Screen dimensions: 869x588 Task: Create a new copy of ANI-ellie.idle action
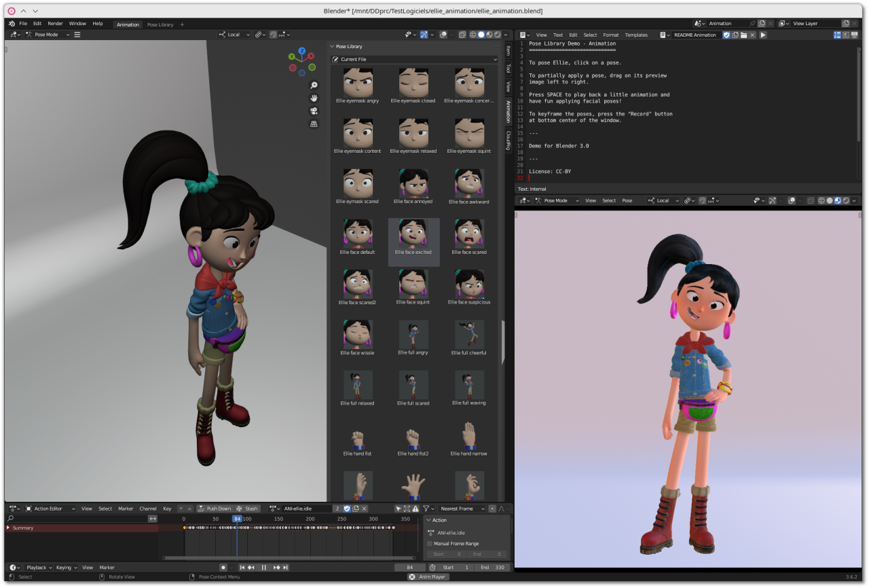[356, 509]
